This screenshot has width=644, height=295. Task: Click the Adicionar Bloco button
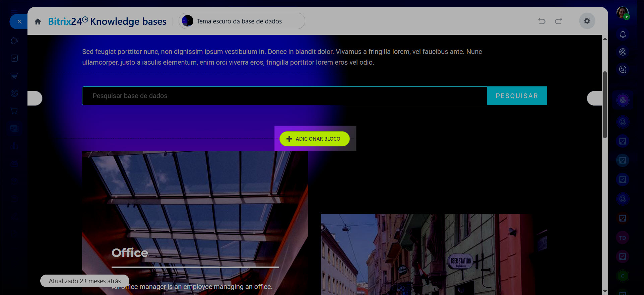314,139
